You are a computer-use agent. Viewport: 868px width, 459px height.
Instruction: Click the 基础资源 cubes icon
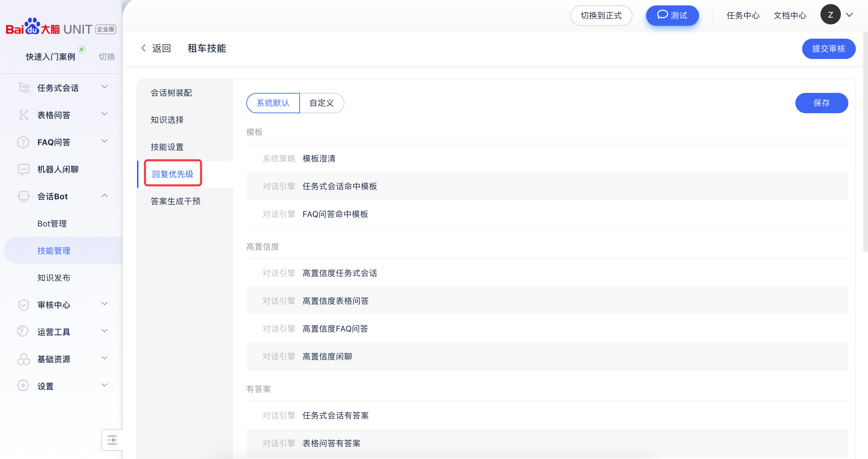pos(24,359)
